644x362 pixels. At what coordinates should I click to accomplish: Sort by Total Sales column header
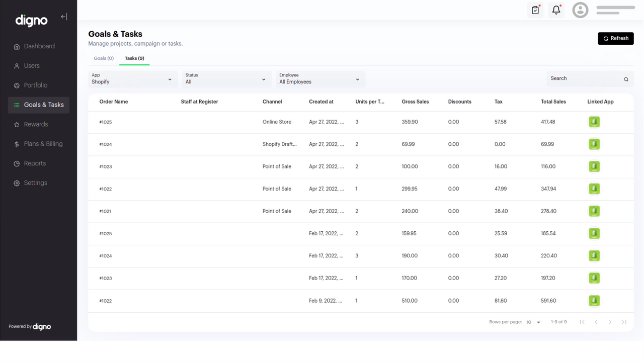(553, 102)
